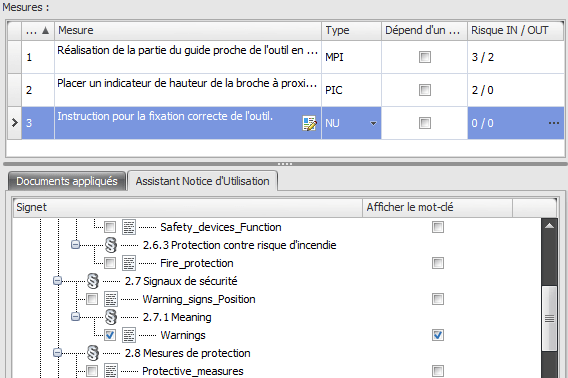
Task: Click 'Instruction pour la fixation correcte de l'outil.'
Action: [x=165, y=116]
